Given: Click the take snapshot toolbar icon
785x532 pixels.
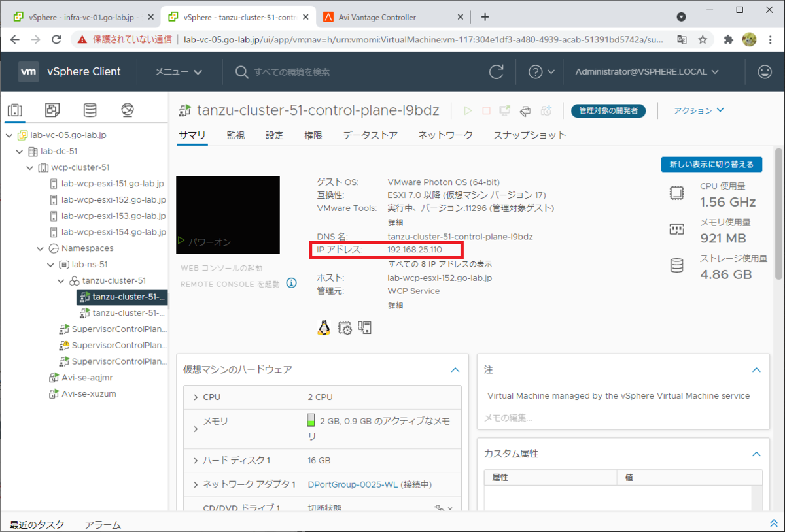Looking at the screenshot, I should tap(547, 110).
